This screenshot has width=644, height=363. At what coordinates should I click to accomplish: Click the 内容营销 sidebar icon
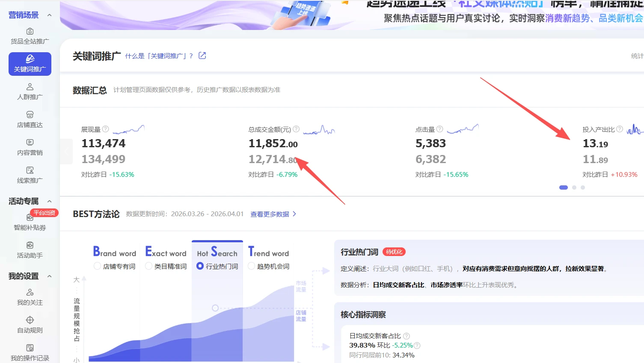(x=30, y=142)
